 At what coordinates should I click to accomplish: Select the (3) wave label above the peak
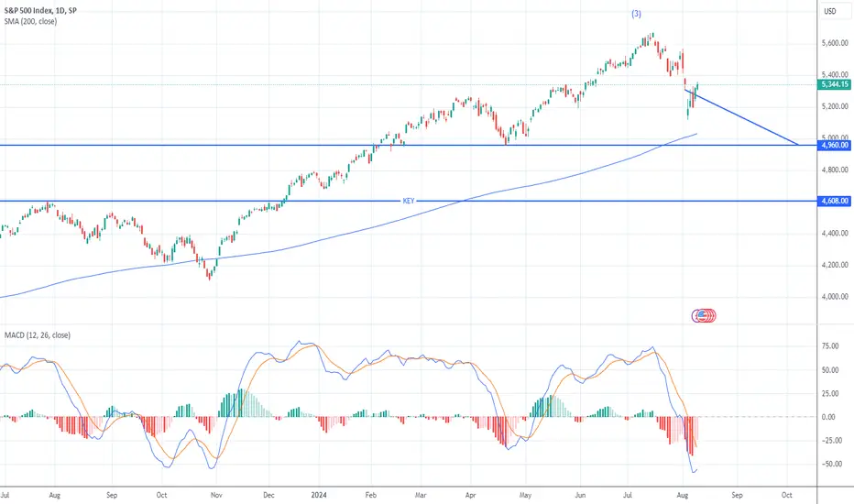coord(636,14)
